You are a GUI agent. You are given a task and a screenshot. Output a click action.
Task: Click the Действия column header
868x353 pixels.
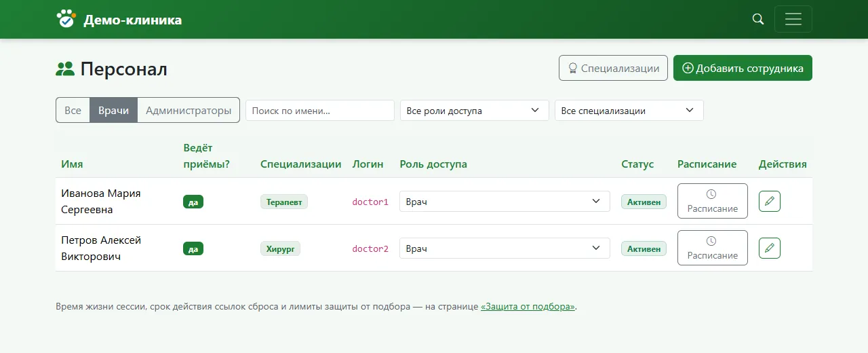point(783,164)
